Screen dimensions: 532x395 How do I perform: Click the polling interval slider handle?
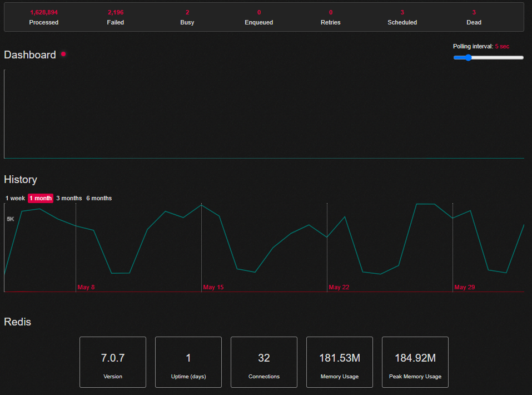(x=468, y=58)
